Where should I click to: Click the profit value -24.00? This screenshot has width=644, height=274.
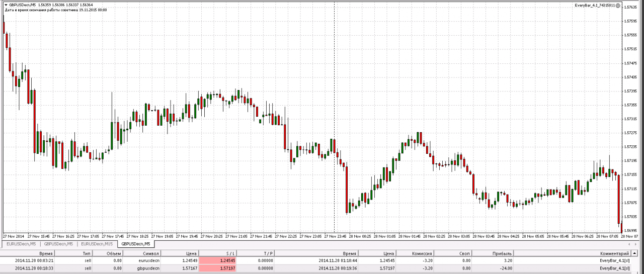(x=506, y=268)
